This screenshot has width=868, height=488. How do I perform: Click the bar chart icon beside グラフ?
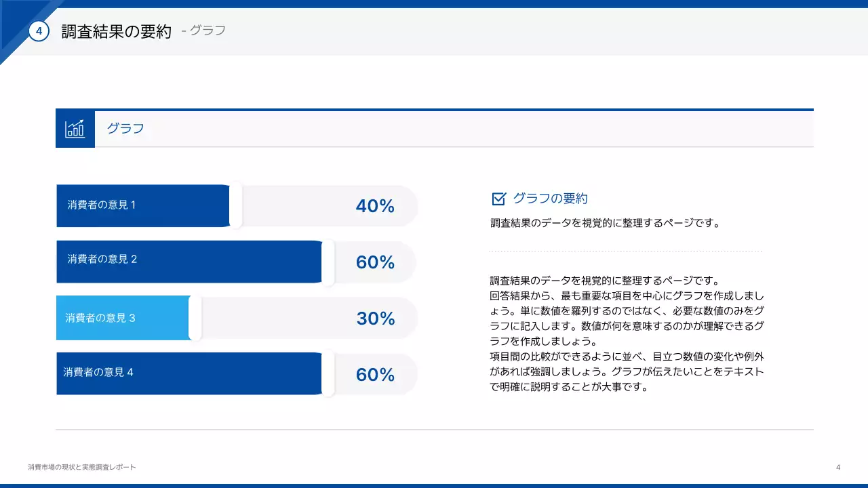click(75, 129)
